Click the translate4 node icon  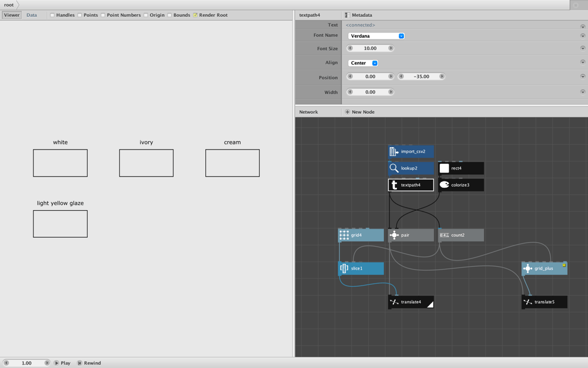(394, 302)
